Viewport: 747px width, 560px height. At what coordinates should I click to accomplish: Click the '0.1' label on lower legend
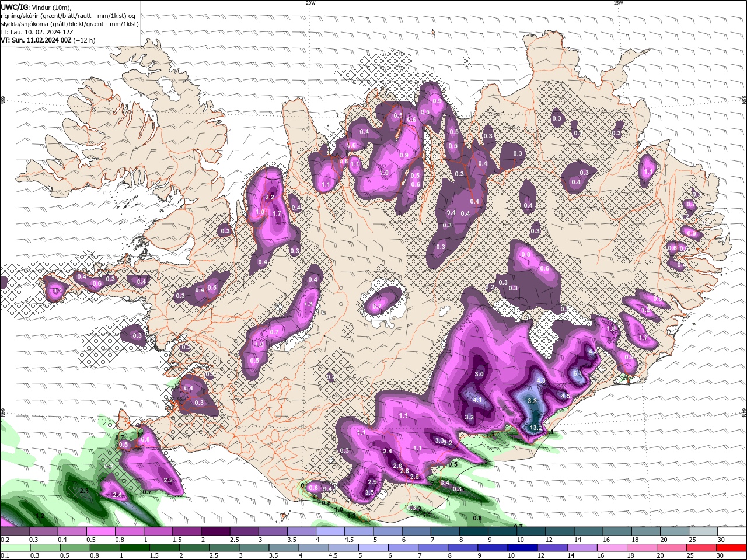click(5, 556)
